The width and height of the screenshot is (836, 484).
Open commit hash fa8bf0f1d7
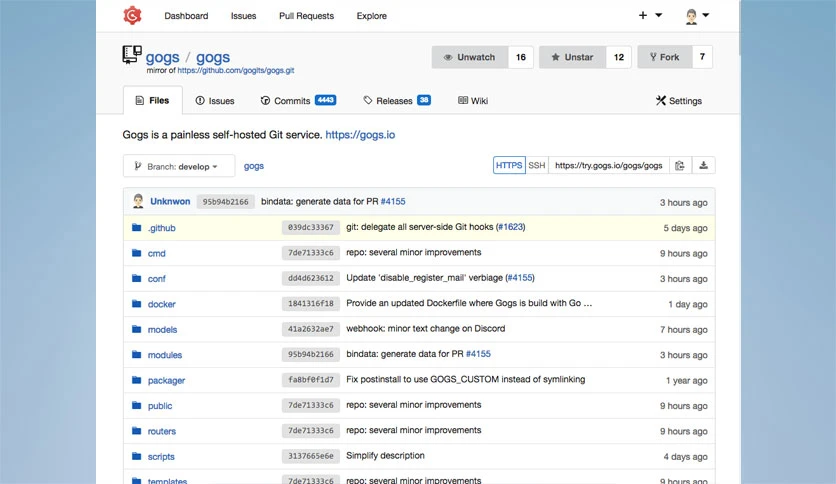coord(311,380)
